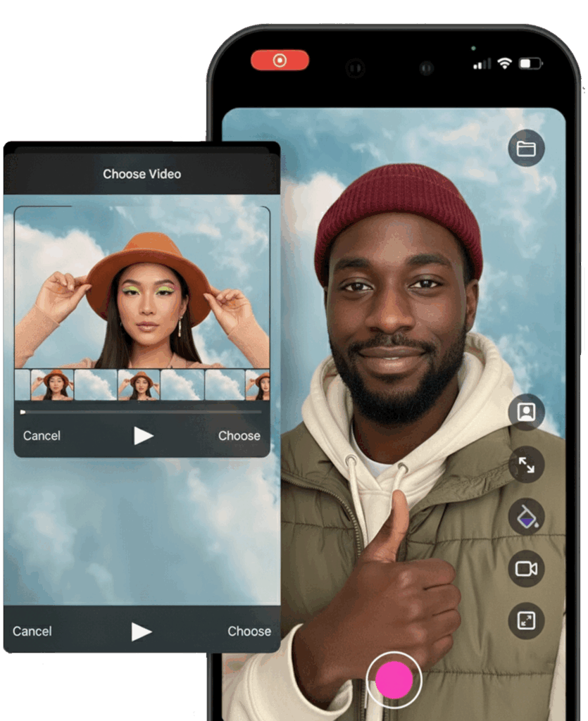Click the video preview of woman in orange hat
This screenshot has height=721, width=588.
142,289
